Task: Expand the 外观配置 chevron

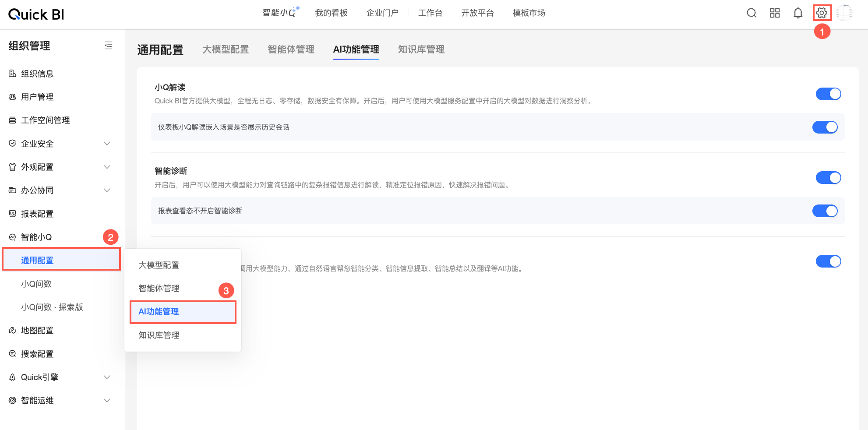Action: (107, 167)
